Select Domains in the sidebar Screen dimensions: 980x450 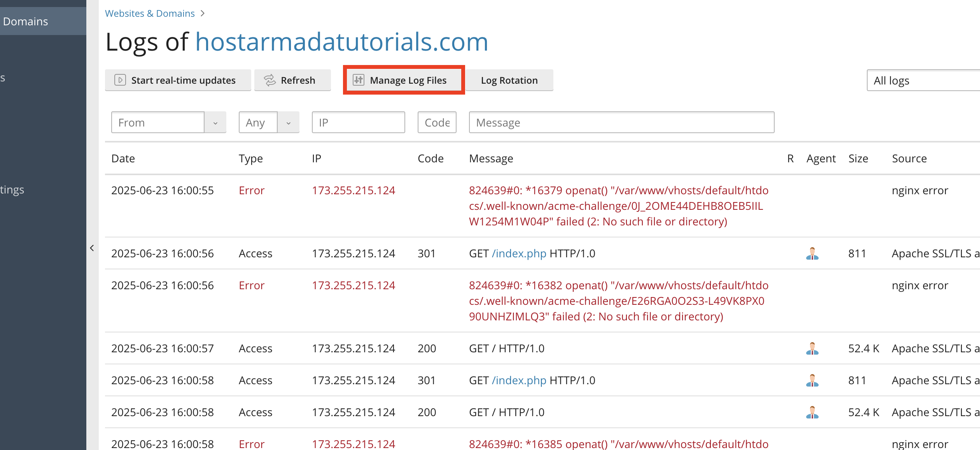43,21
